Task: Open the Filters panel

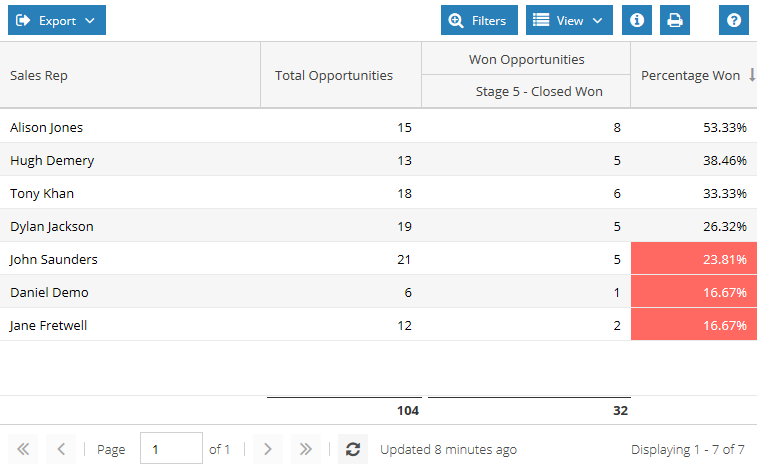Action: coord(479,20)
